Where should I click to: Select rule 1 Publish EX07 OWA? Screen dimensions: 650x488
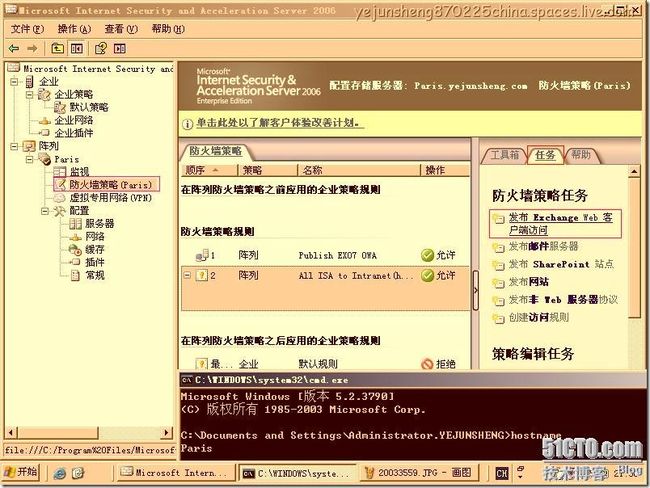click(x=325, y=255)
